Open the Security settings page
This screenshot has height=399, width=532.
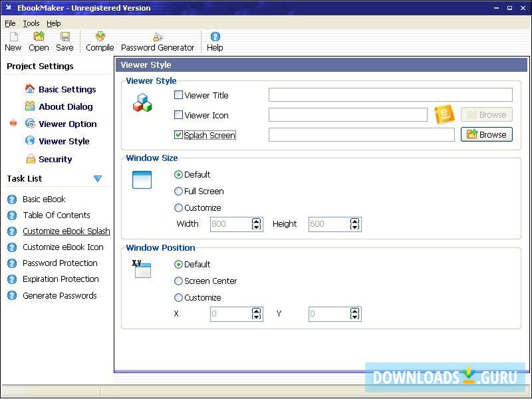pyautogui.click(x=59, y=159)
